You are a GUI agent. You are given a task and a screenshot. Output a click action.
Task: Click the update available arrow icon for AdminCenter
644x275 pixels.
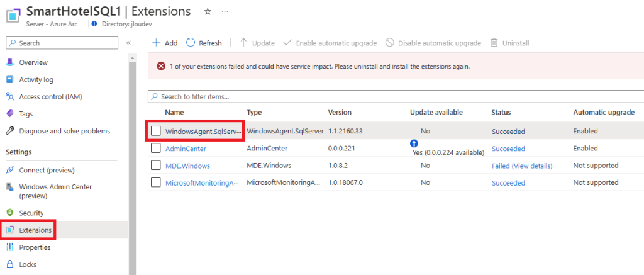point(414,143)
